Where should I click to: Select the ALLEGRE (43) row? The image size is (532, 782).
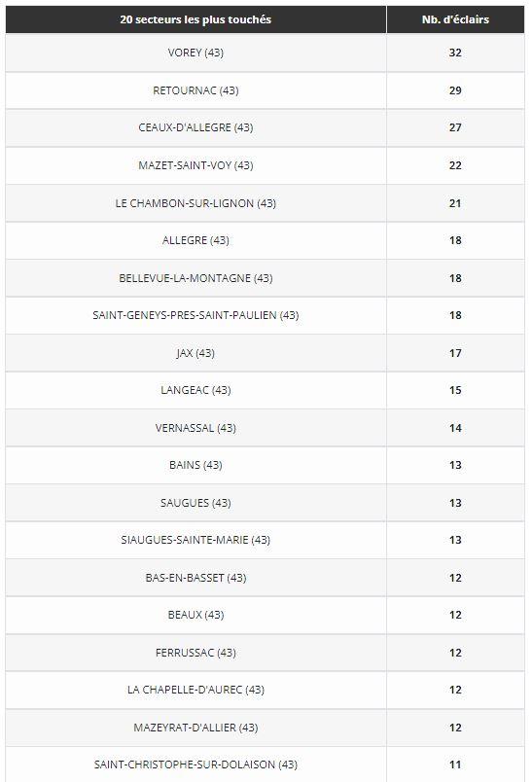click(265, 240)
